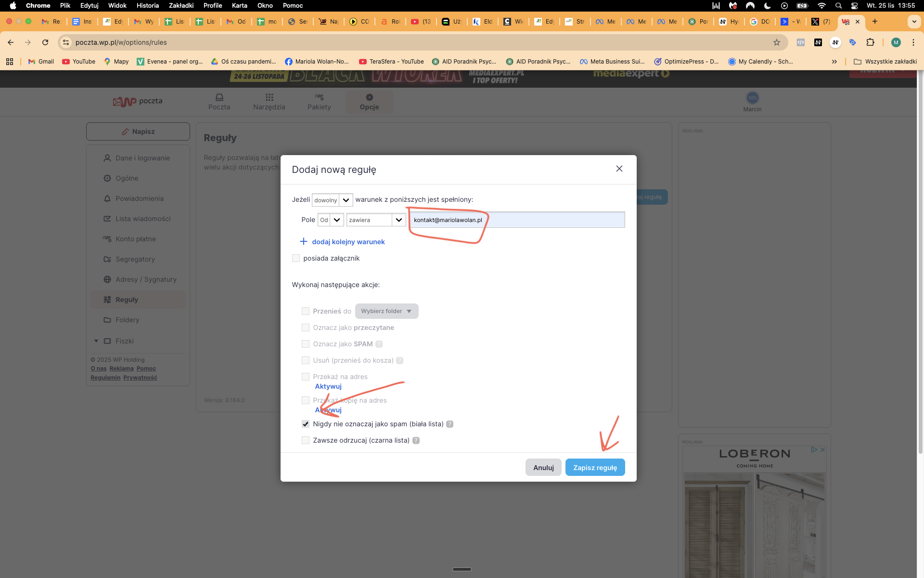Click the email address input field
Image resolution: width=924 pixels, height=578 pixels.
click(517, 220)
